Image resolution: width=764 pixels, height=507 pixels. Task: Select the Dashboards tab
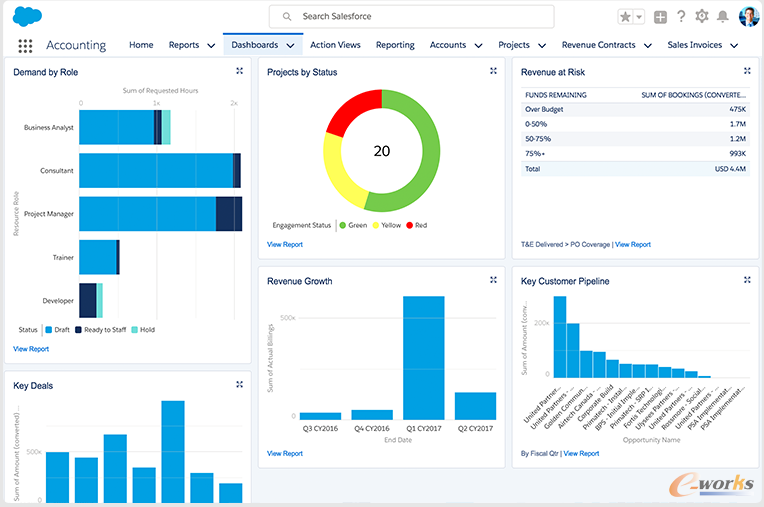(x=254, y=45)
